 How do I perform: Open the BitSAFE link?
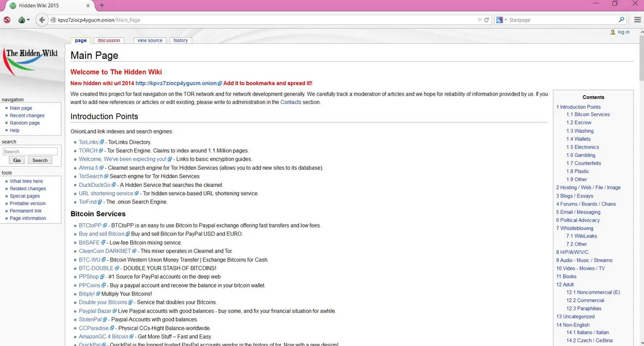click(x=89, y=243)
